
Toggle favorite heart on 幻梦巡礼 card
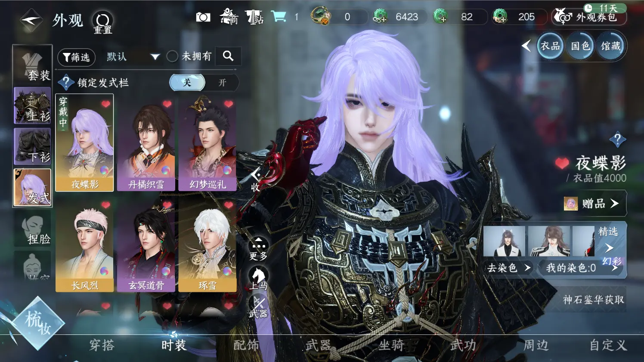click(229, 104)
